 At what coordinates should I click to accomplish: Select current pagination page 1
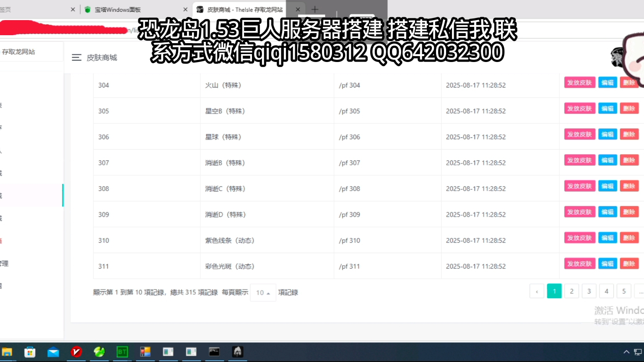pyautogui.click(x=554, y=291)
